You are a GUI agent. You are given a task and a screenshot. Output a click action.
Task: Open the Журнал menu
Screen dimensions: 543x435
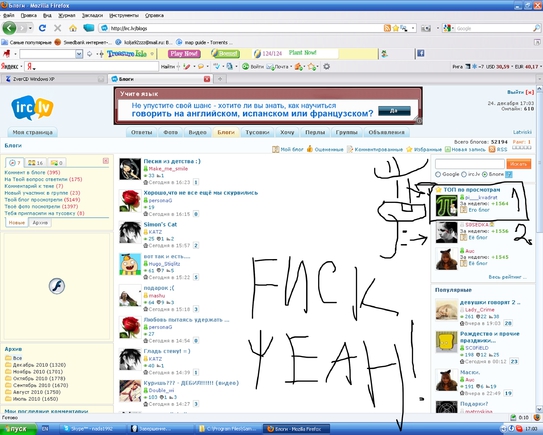point(66,16)
